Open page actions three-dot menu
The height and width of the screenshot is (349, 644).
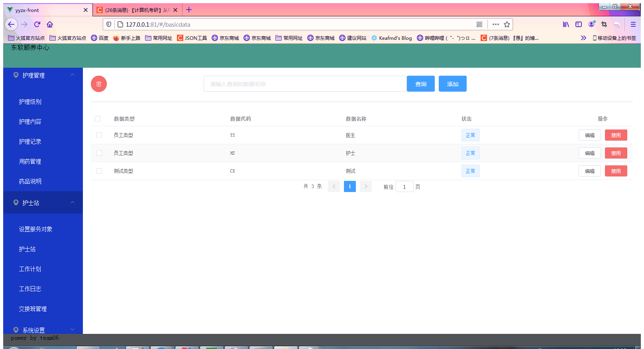pyautogui.click(x=496, y=24)
